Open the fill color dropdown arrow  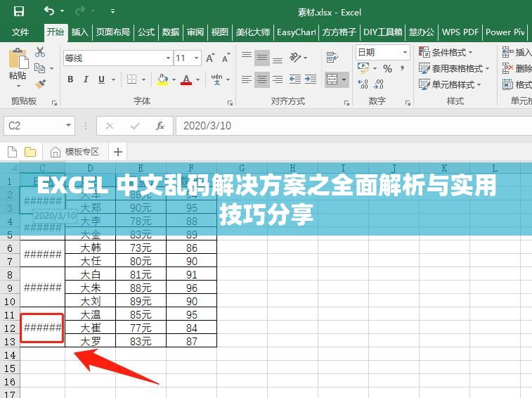click(174, 79)
